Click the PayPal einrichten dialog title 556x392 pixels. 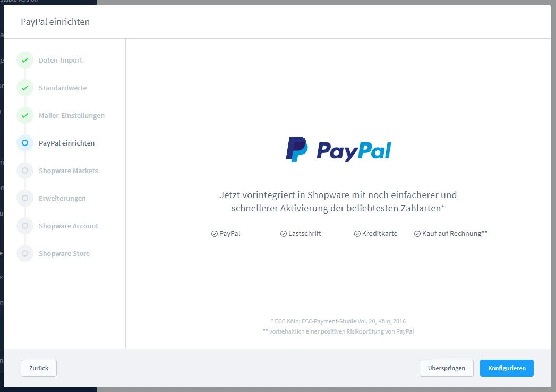55,22
